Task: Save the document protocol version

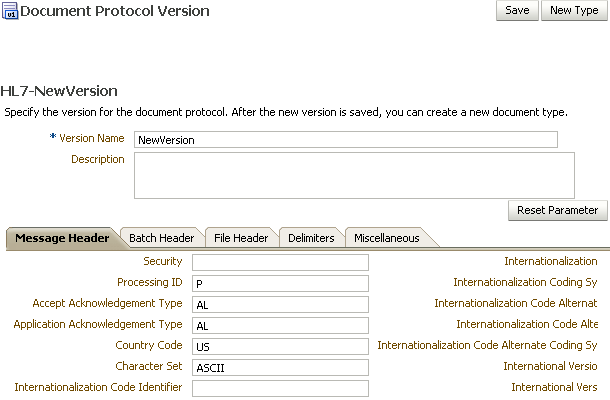Action: 517,11
